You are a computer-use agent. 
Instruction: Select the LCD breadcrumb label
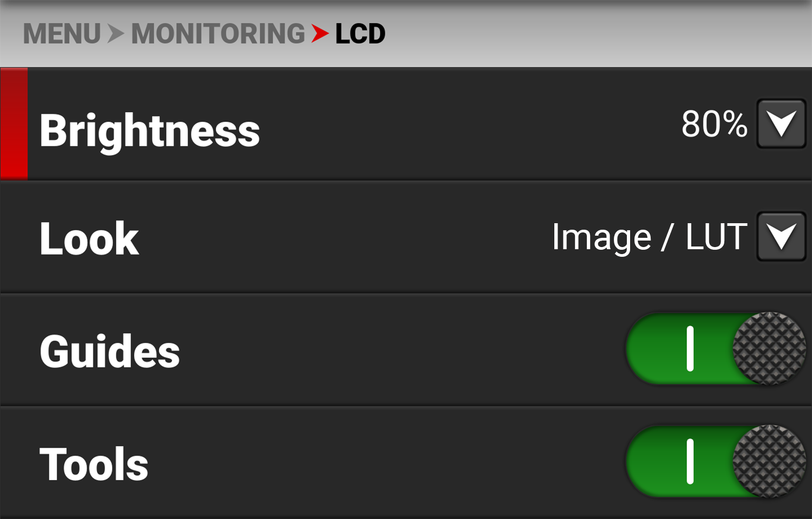359,34
